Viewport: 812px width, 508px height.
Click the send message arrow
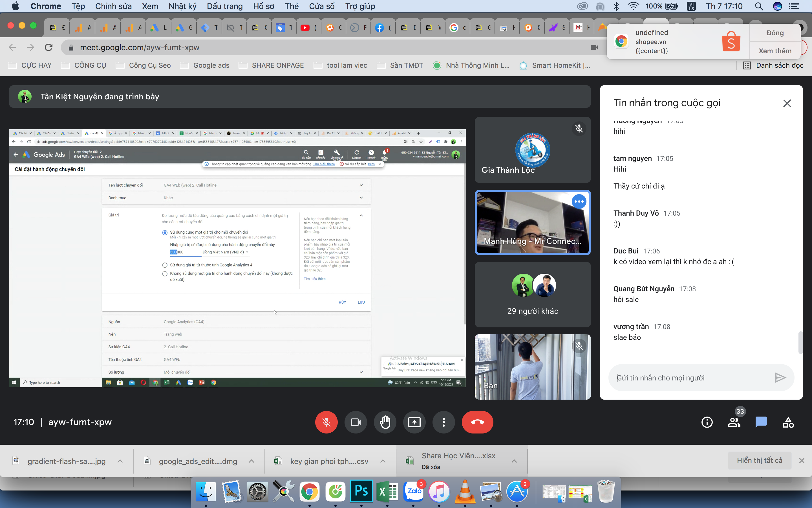780,378
